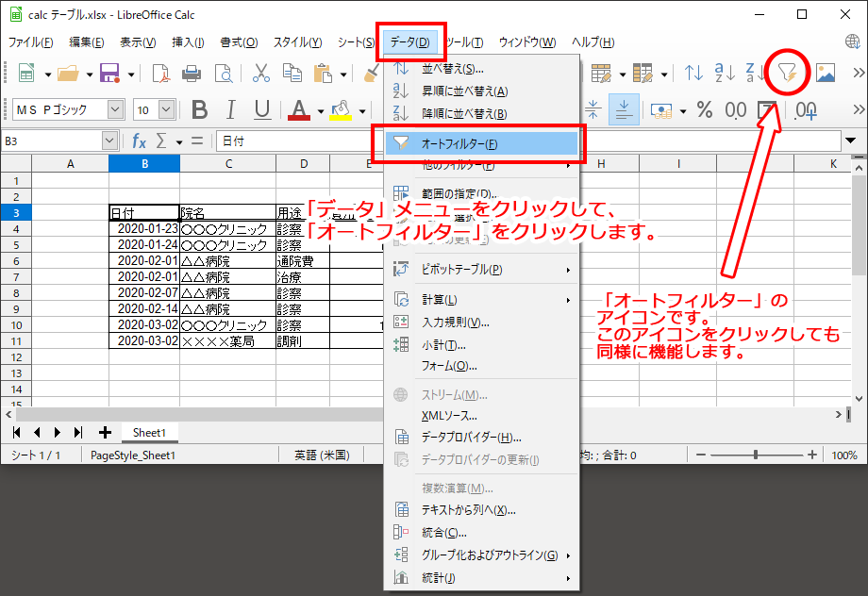Apply Percent format using its icon
This screenshot has width=868, height=596.
(x=703, y=110)
